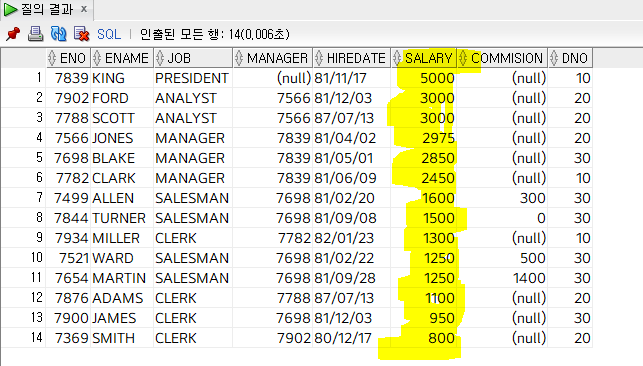Close the query result tab

click(84, 9)
